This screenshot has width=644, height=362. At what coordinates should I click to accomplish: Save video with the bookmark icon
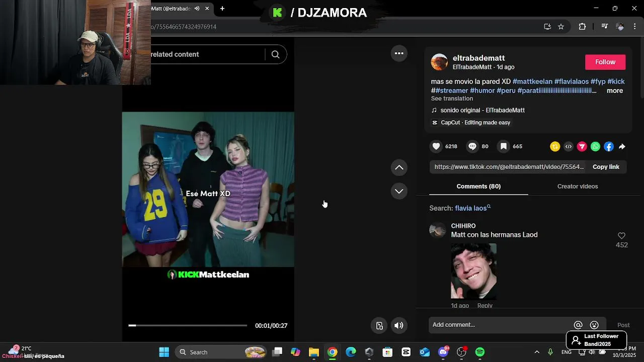click(503, 146)
